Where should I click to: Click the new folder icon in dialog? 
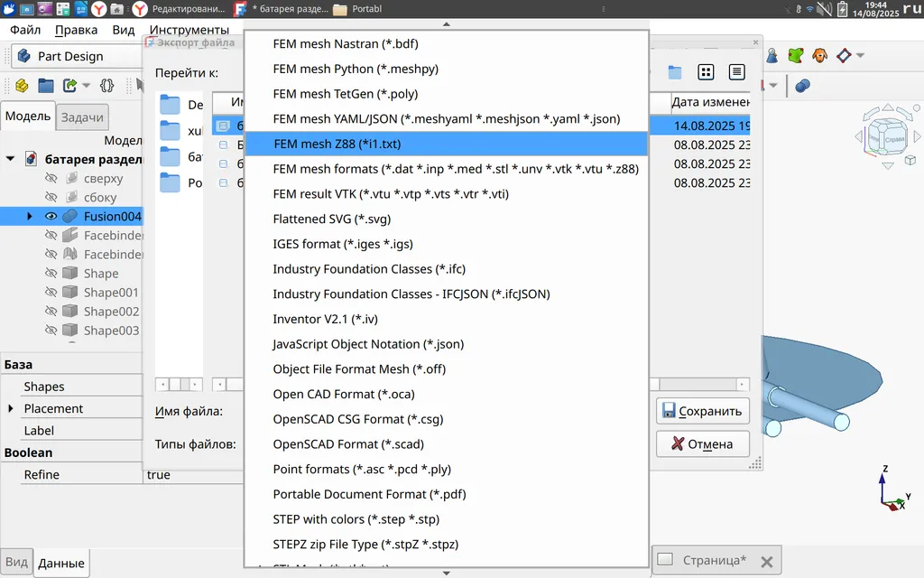click(x=674, y=72)
